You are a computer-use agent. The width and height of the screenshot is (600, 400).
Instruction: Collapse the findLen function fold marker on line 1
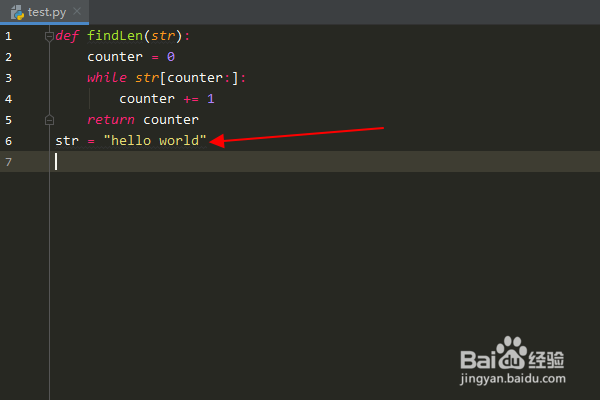[x=49, y=36]
